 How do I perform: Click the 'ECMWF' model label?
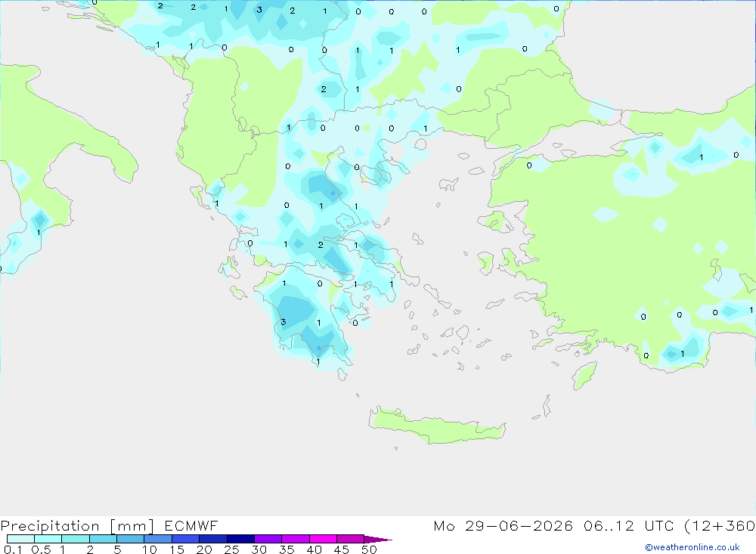[191, 525]
